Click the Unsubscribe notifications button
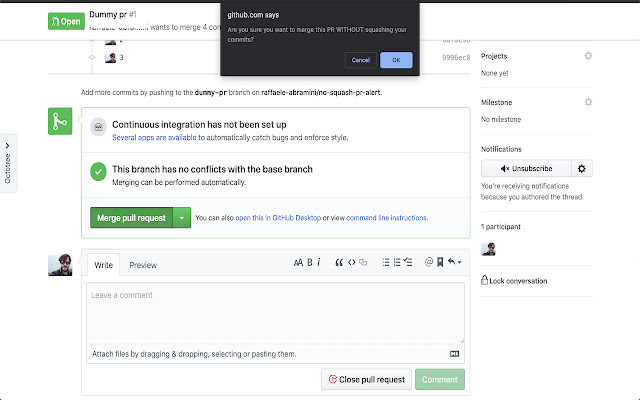 click(526, 169)
